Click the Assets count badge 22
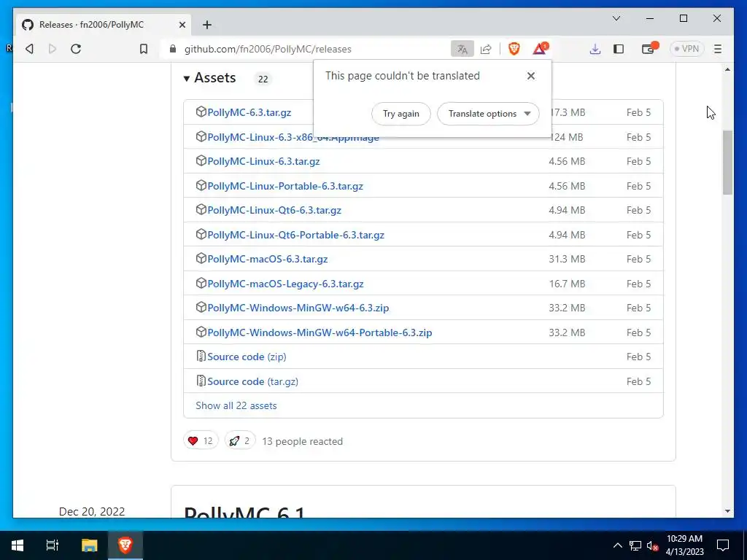 [263, 79]
